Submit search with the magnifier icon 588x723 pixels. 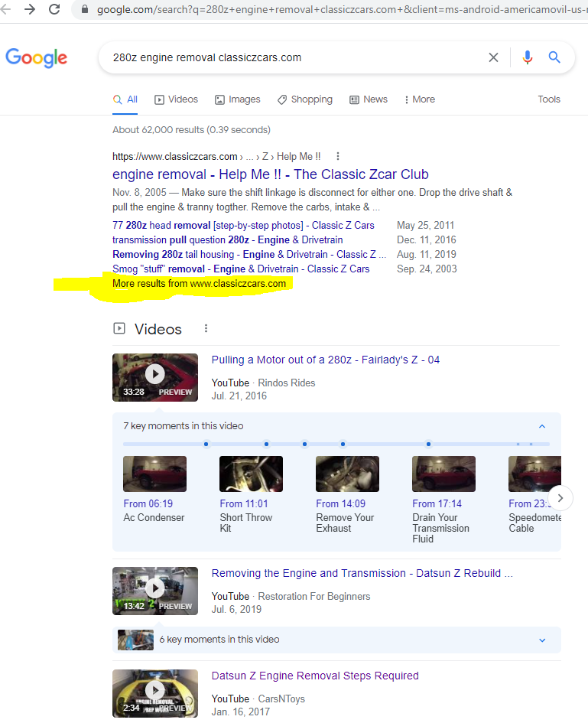click(x=554, y=57)
